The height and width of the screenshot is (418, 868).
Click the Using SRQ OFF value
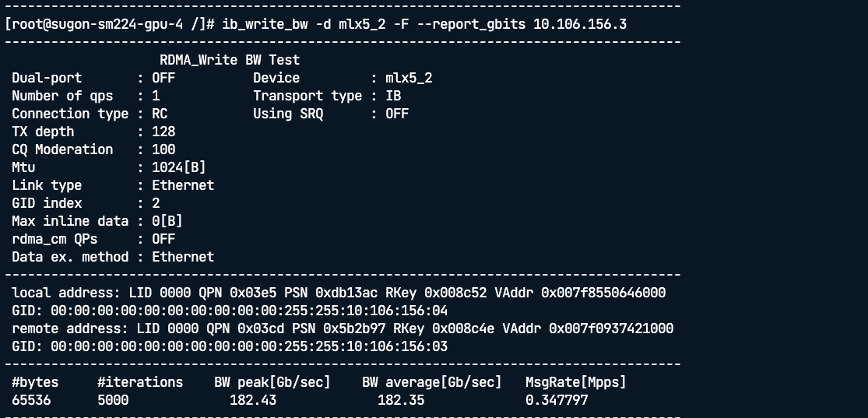397,114
